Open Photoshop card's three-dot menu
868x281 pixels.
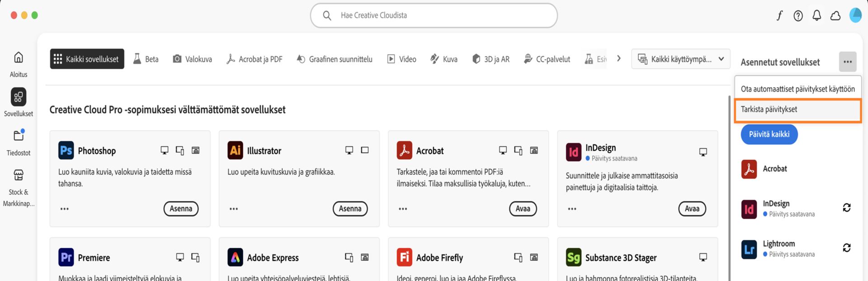tap(65, 209)
